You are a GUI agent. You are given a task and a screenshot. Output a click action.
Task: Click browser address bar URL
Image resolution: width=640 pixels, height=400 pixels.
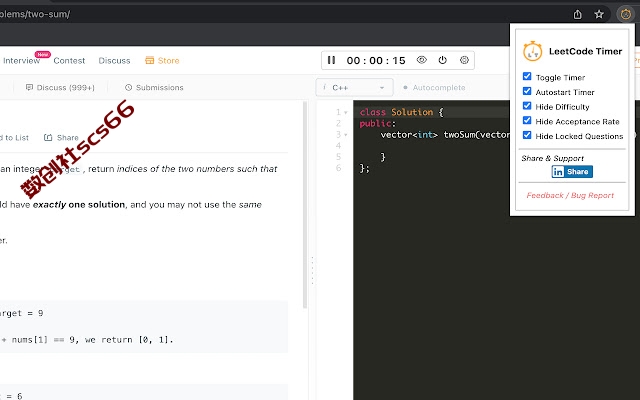pyautogui.click(x=35, y=14)
